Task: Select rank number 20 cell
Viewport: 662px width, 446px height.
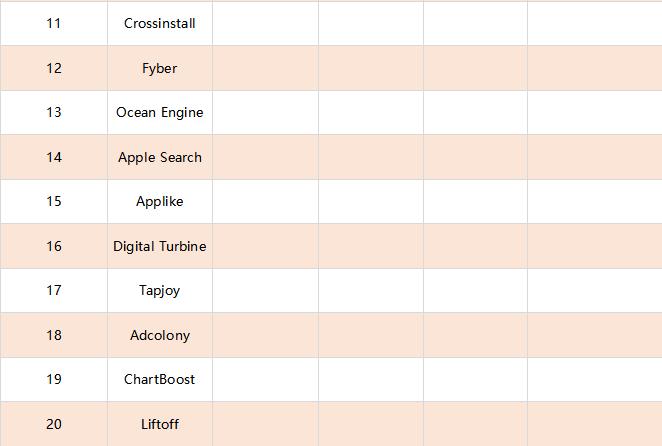Action: [x=54, y=424]
